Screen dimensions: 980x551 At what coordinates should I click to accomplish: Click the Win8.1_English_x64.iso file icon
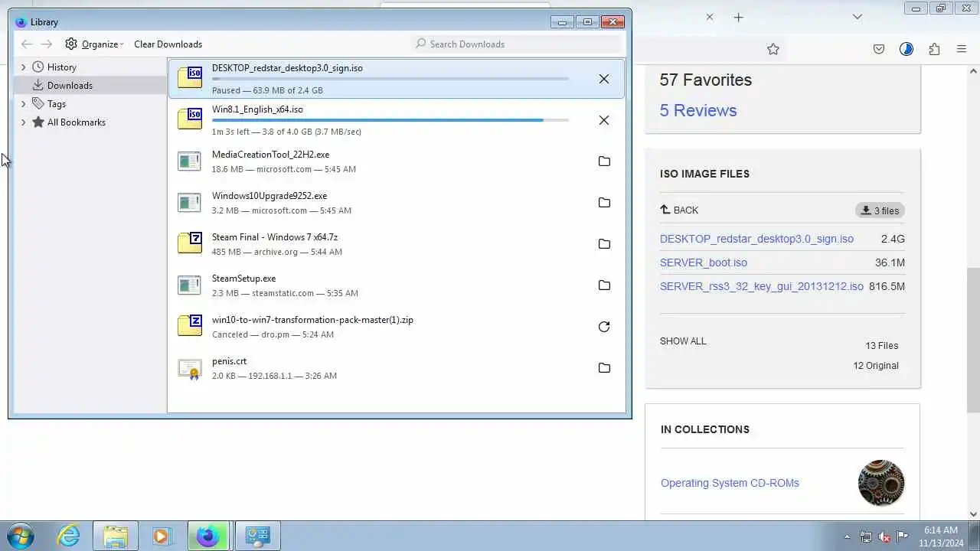point(190,119)
